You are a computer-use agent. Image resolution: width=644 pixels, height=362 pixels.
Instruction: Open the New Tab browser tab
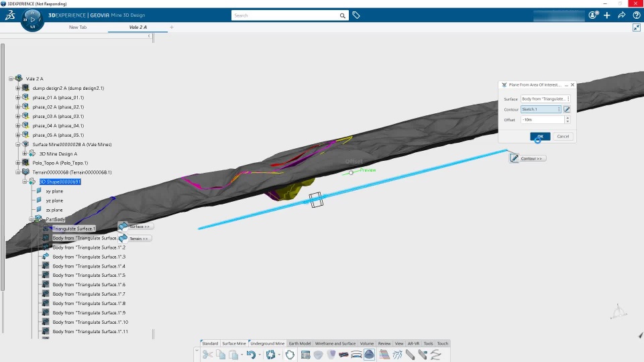78,27
